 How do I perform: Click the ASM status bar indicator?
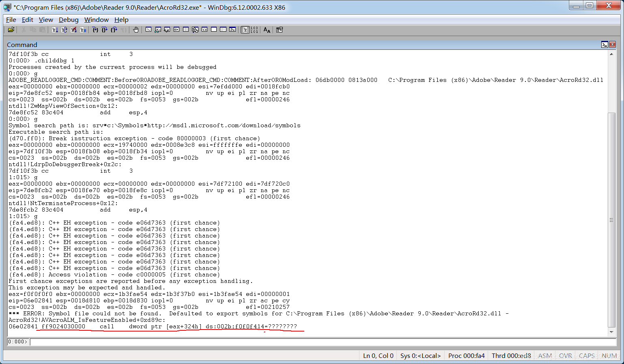click(545, 355)
